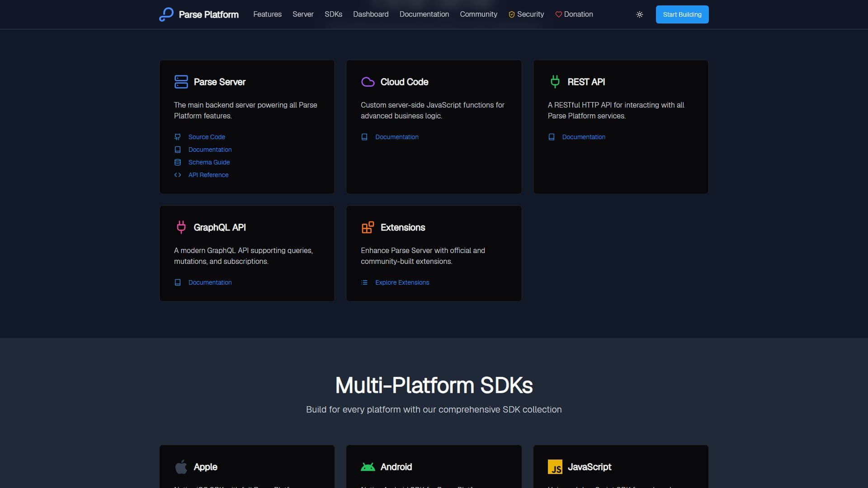Click the orange Extensions blocks icon
Viewport: 868px width, 488px height.
(368, 227)
